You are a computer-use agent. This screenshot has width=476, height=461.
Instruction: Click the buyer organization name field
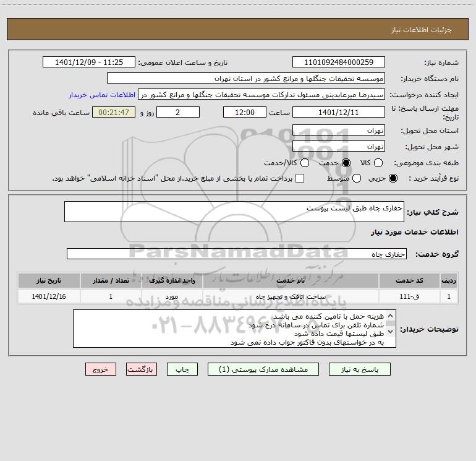click(x=246, y=79)
